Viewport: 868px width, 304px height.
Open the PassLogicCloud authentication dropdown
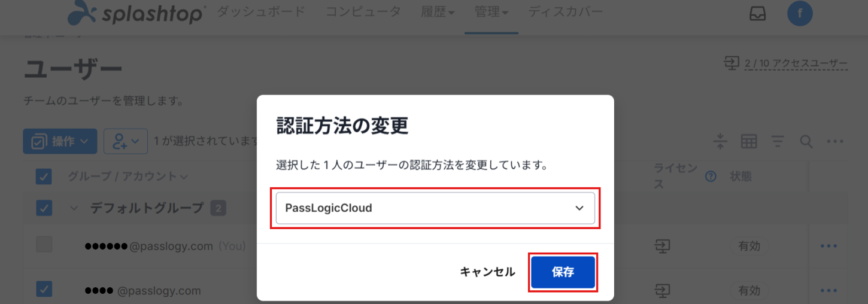[435, 208]
